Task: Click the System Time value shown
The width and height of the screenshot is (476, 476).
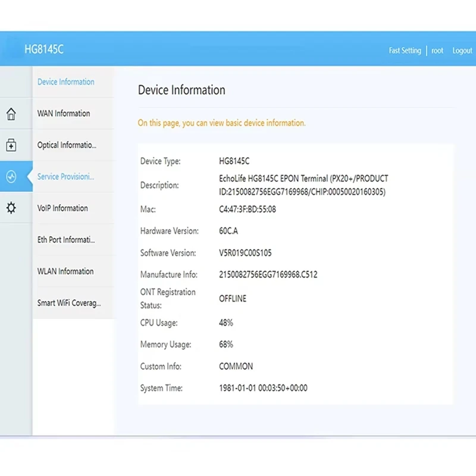Action: 264,388
